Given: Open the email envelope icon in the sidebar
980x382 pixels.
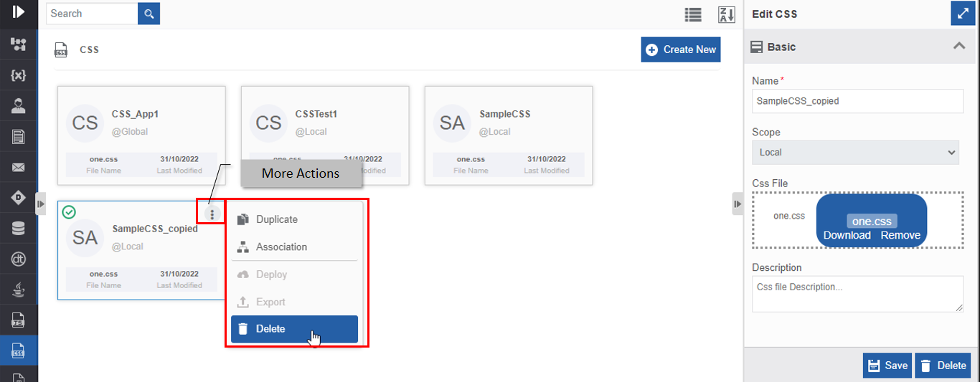Looking at the screenshot, I should click(x=19, y=168).
